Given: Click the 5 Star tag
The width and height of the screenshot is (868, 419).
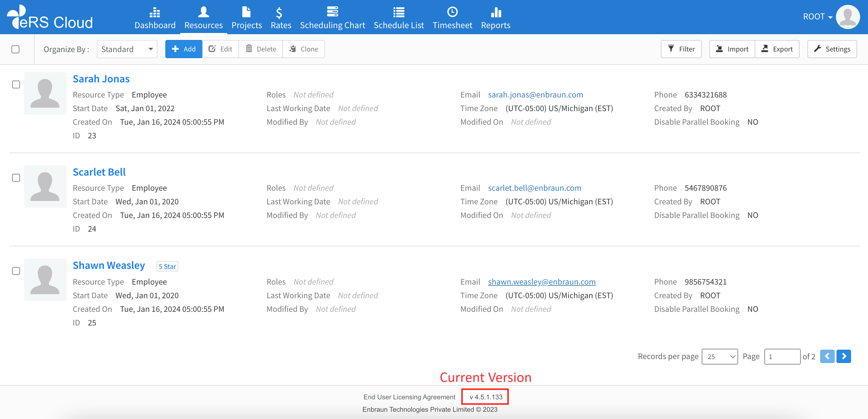Looking at the screenshot, I should tap(167, 266).
